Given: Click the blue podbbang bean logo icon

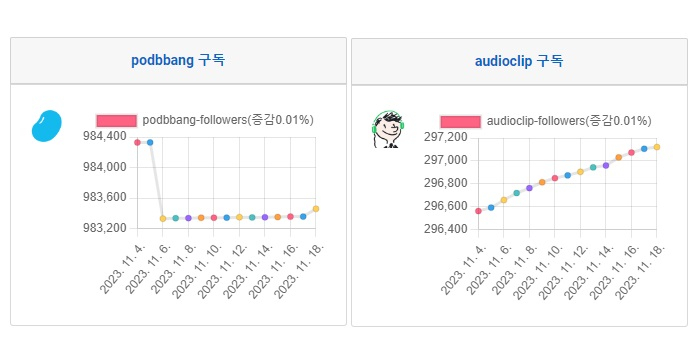Looking at the screenshot, I should 46,126.
